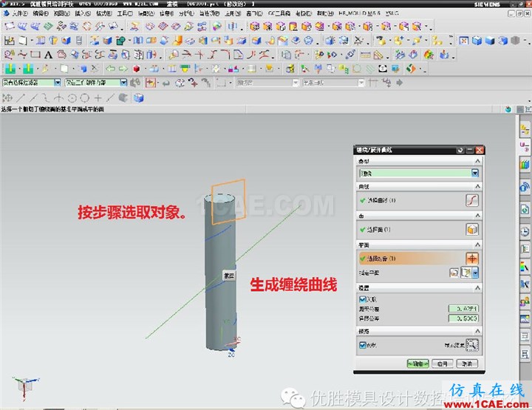This screenshot has height=410, width=532.
Task: Click the topmost icon in the right resource bar
Action: point(525,129)
